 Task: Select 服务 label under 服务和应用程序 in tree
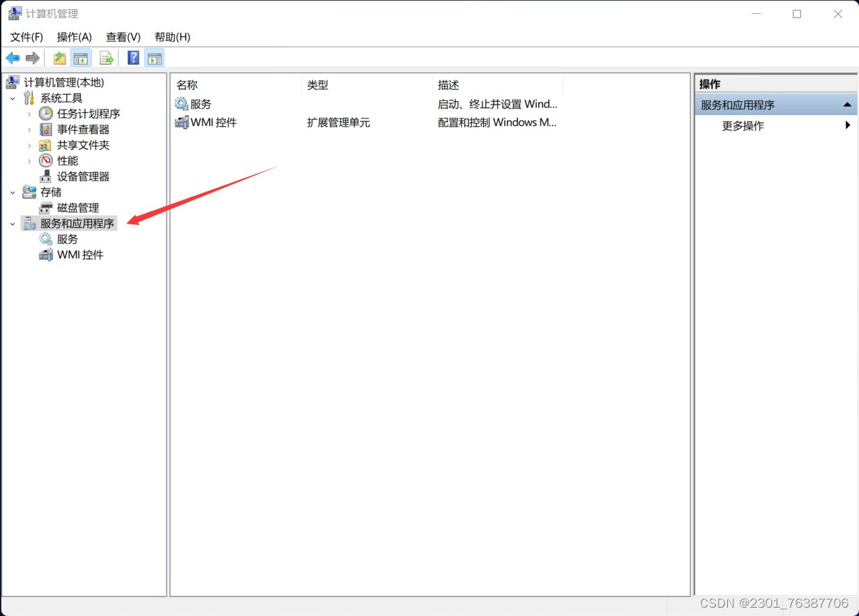click(x=68, y=240)
